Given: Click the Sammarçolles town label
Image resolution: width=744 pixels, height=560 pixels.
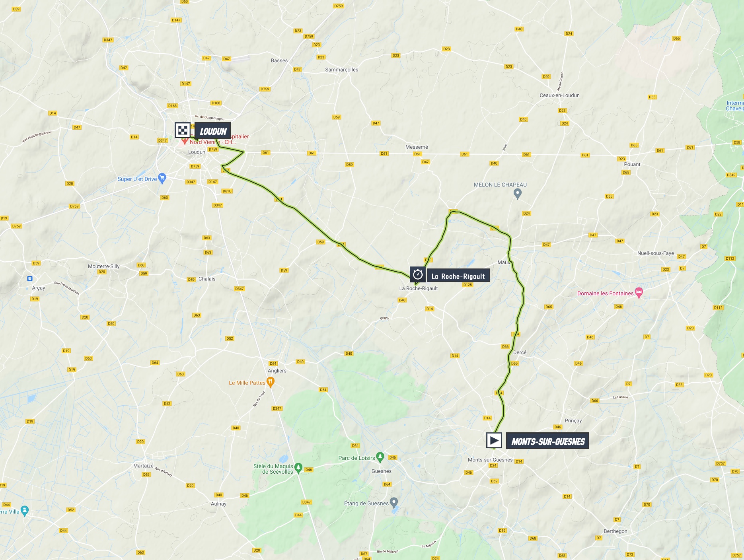Looking at the screenshot, I should click(341, 70).
